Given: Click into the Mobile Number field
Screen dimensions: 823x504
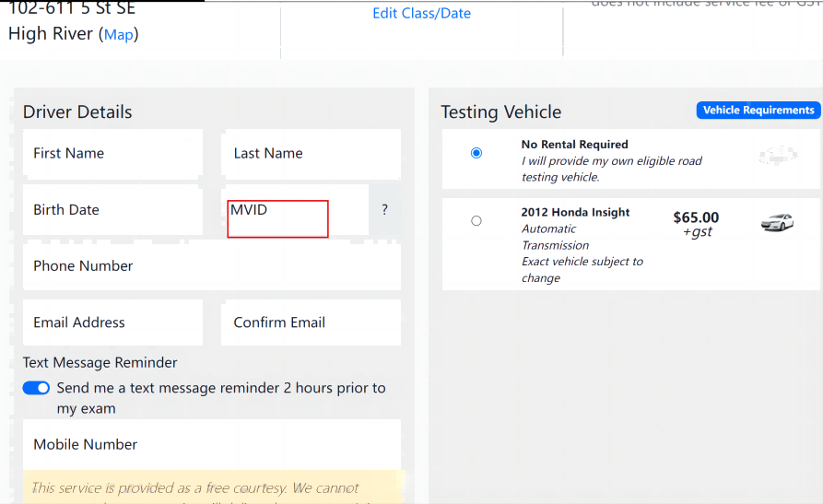Looking at the screenshot, I should 212,444.
